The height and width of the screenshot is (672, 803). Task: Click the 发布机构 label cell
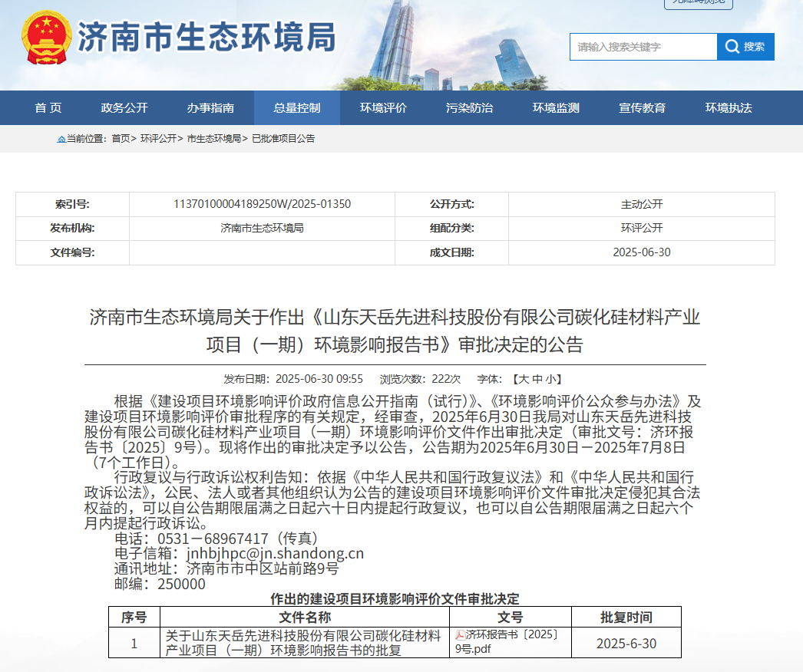point(72,229)
